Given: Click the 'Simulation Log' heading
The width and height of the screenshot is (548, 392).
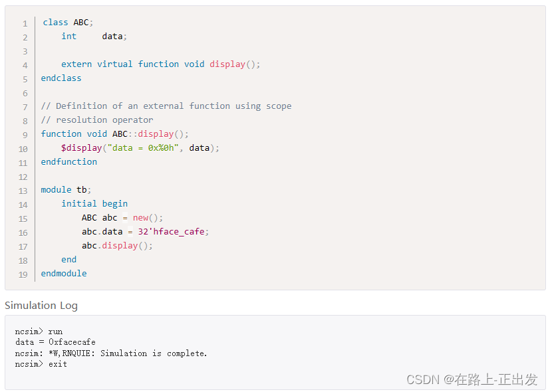Looking at the screenshot, I should [x=41, y=306].
